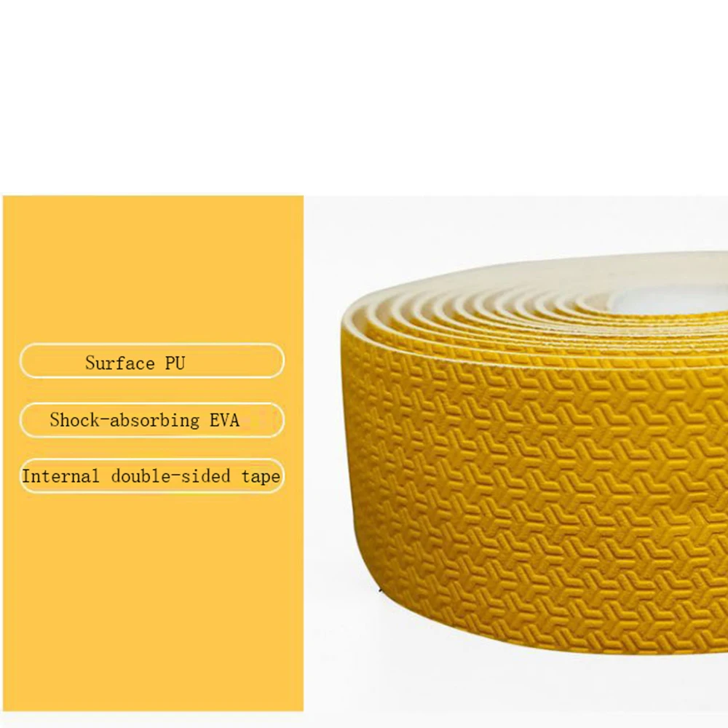
Task: Click the word Shock-absorbing in the middle label
Action: (125, 420)
